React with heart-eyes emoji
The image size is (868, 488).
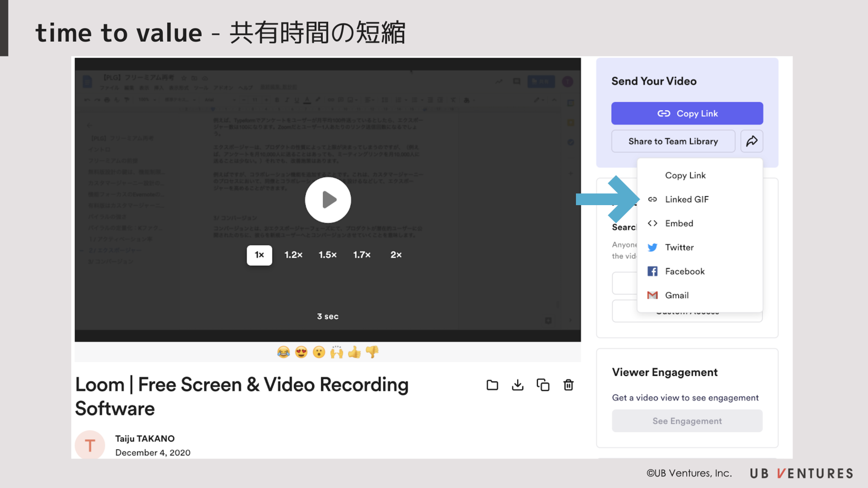(x=301, y=352)
